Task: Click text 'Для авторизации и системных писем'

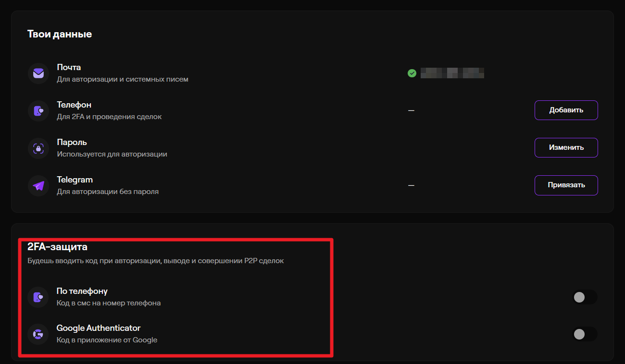Action: pos(123,79)
